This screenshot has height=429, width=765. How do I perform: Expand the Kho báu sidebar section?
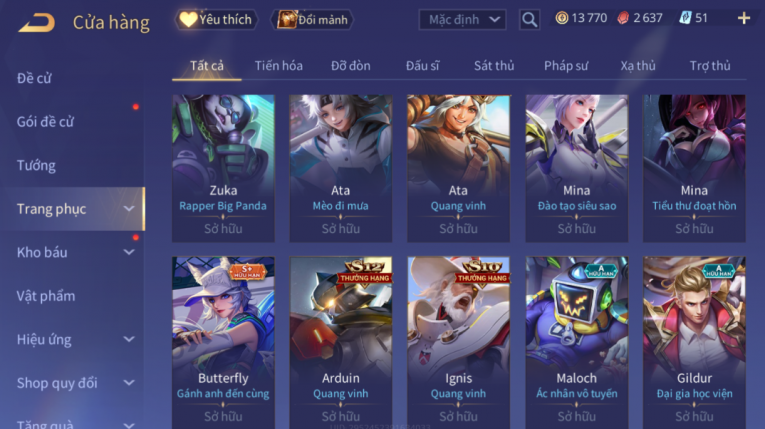pyautogui.click(x=73, y=252)
